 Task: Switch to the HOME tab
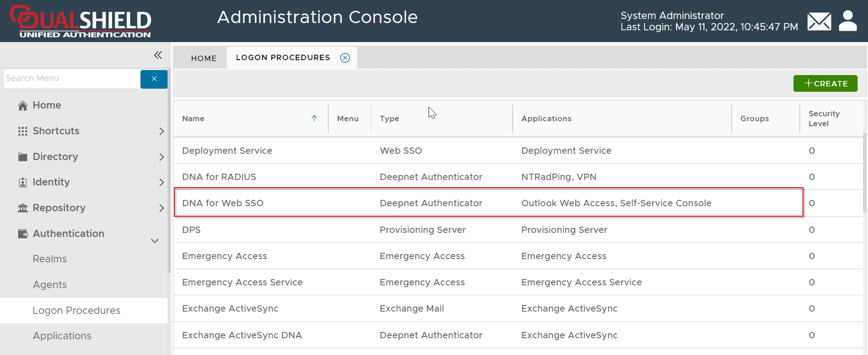204,58
